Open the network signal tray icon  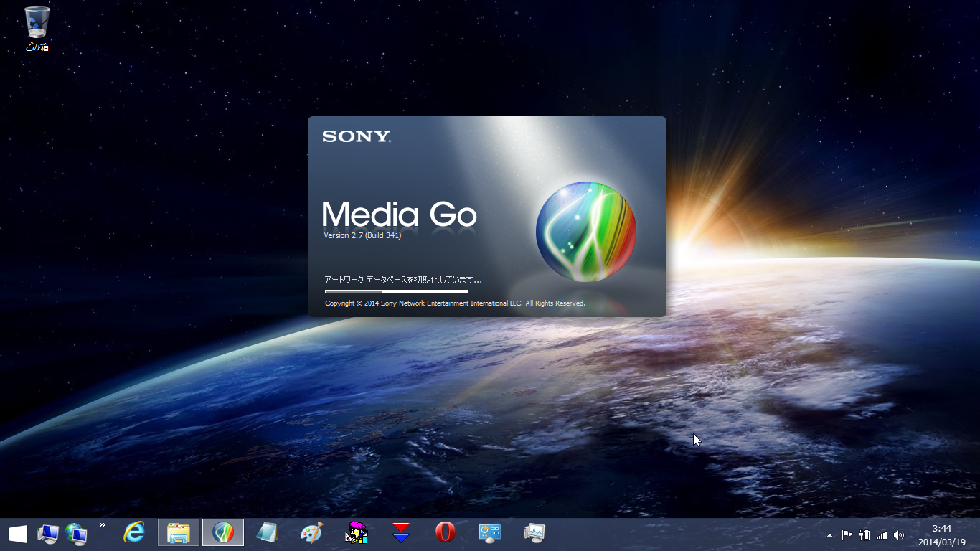[x=882, y=535]
